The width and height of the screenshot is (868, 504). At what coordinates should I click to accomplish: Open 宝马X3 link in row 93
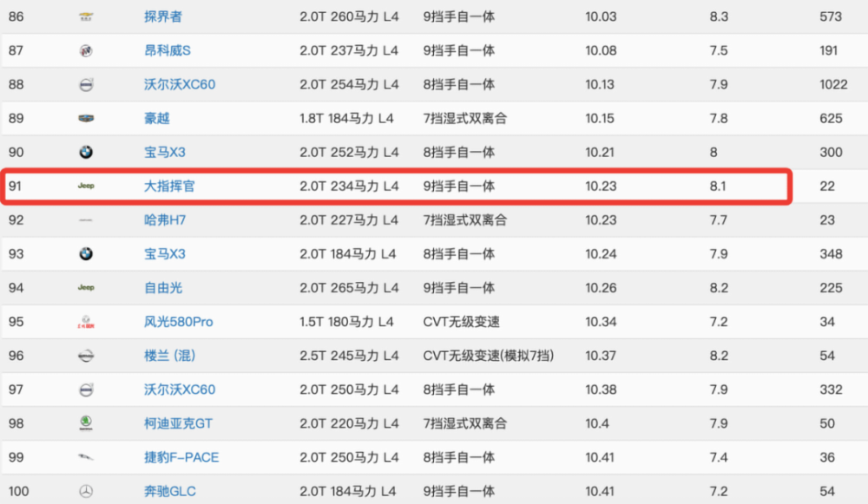point(164,254)
